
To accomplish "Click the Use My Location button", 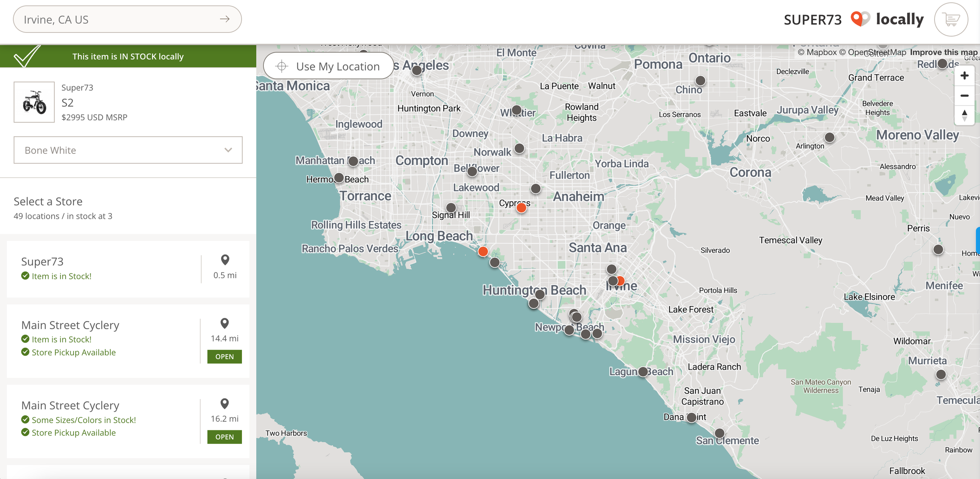I will (x=328, y=66).
